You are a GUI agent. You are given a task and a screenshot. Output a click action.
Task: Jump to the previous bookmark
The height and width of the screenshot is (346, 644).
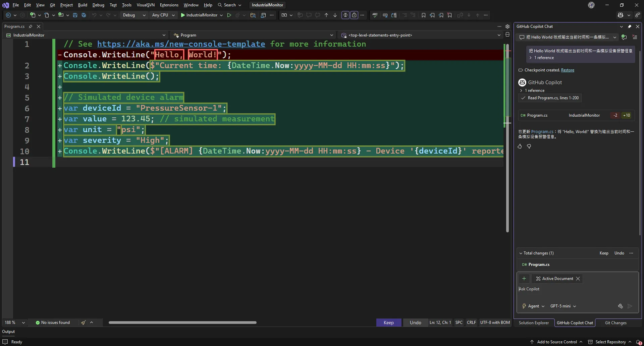coord(432,15)
